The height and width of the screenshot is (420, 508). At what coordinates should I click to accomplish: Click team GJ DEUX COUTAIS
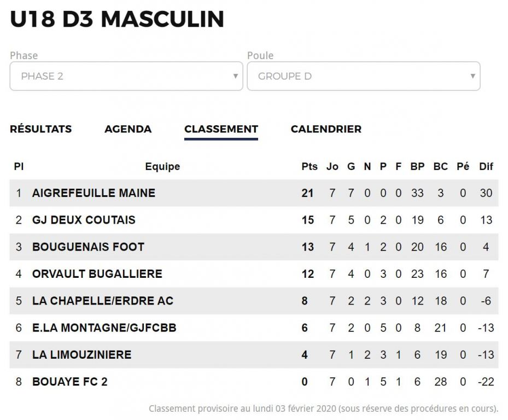point(84,220)
